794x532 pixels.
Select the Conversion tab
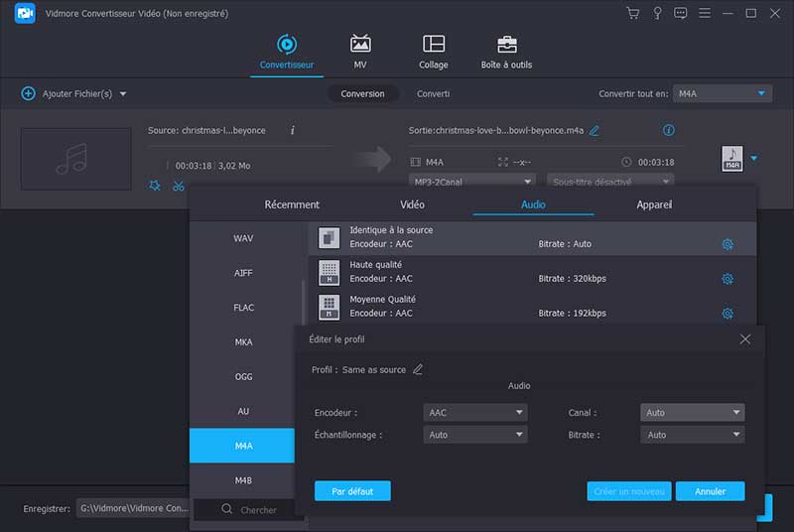(362, 93)
